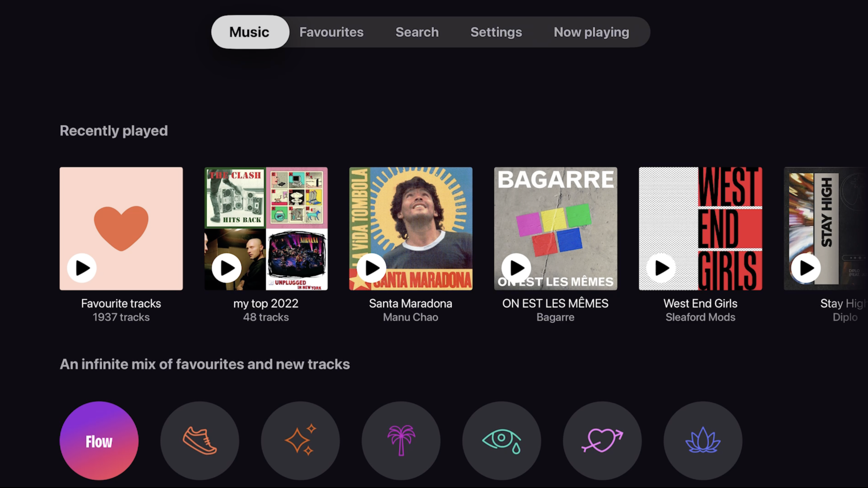Switch to the Favourites tab

331,32
